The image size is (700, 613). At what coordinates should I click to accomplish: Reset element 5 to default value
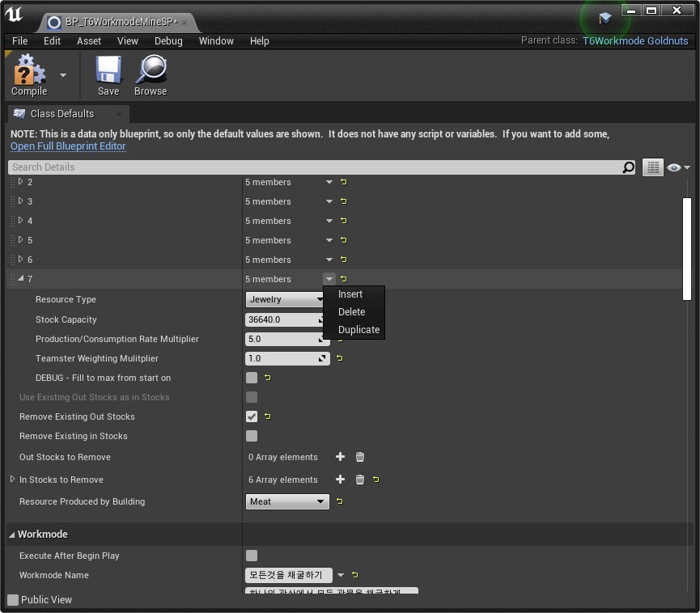[343, 240]
